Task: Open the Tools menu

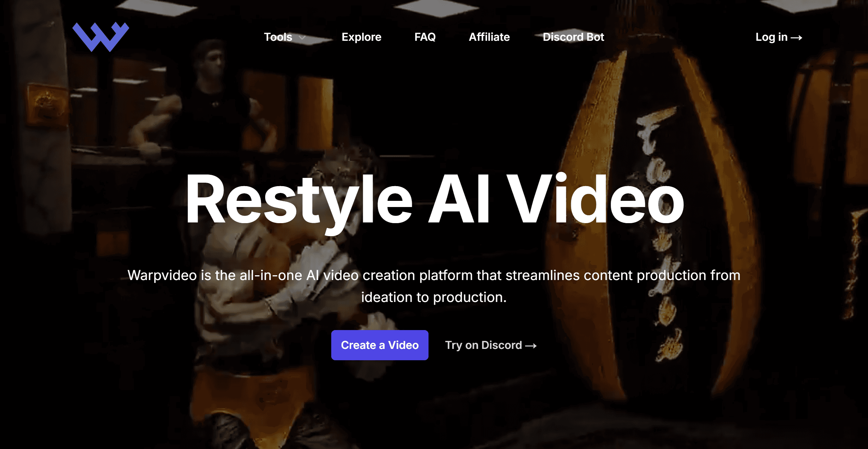Action: [278, 37]
